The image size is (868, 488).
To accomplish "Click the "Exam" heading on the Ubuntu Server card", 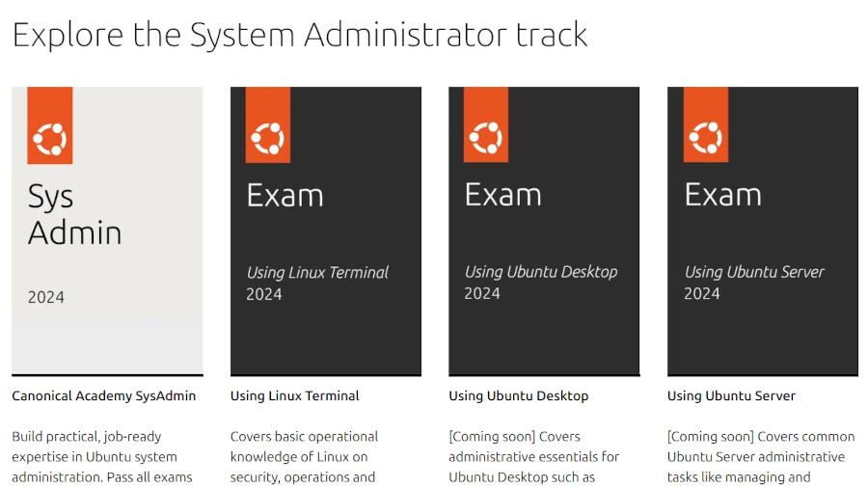I will 722,196.
